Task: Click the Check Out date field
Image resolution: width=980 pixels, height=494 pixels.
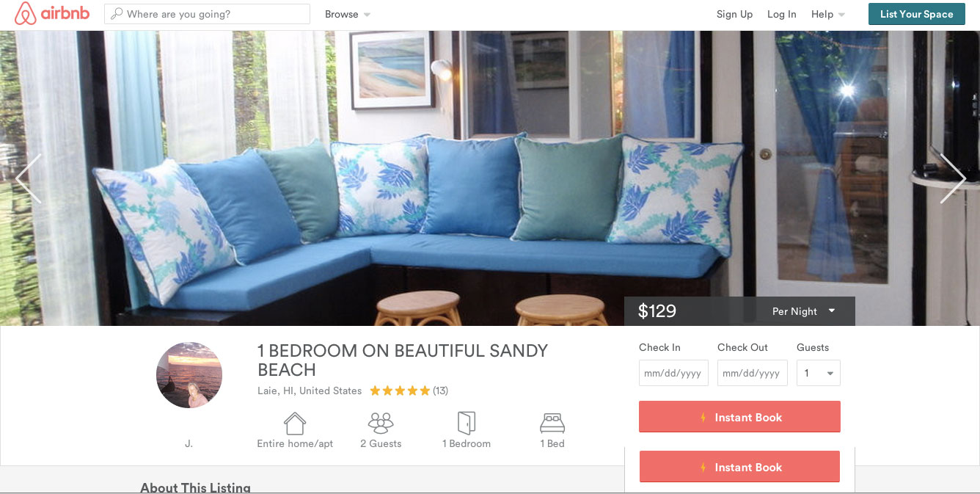Action: point(753,373)
